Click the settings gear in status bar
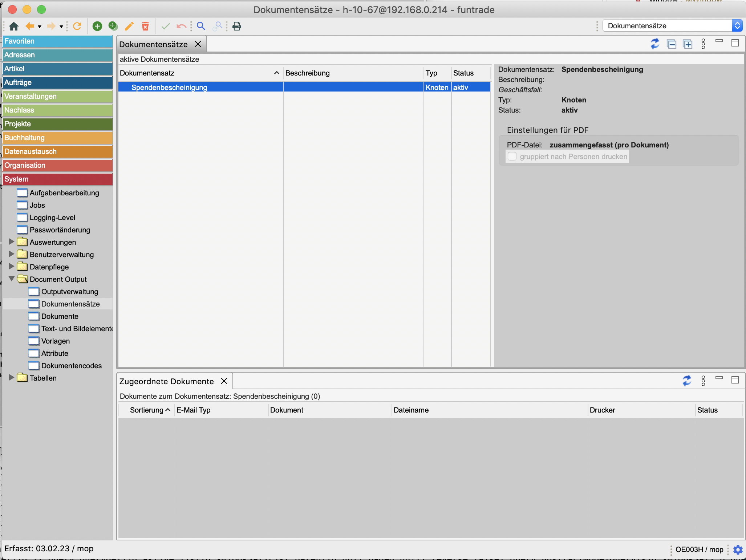 click(738, 549)
